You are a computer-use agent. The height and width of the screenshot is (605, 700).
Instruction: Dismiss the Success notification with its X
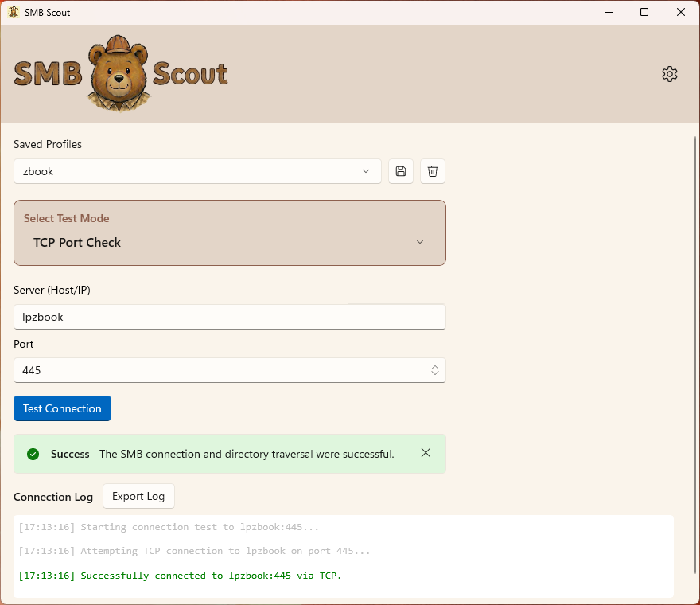coord(426,453)
